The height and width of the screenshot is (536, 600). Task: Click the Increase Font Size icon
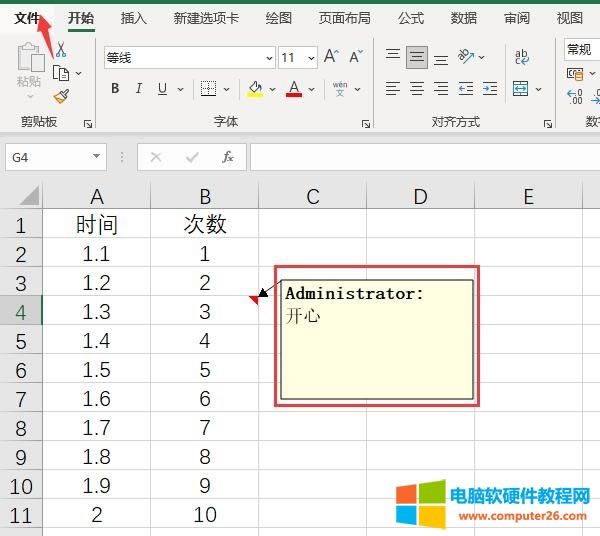[x=332, y=58]
